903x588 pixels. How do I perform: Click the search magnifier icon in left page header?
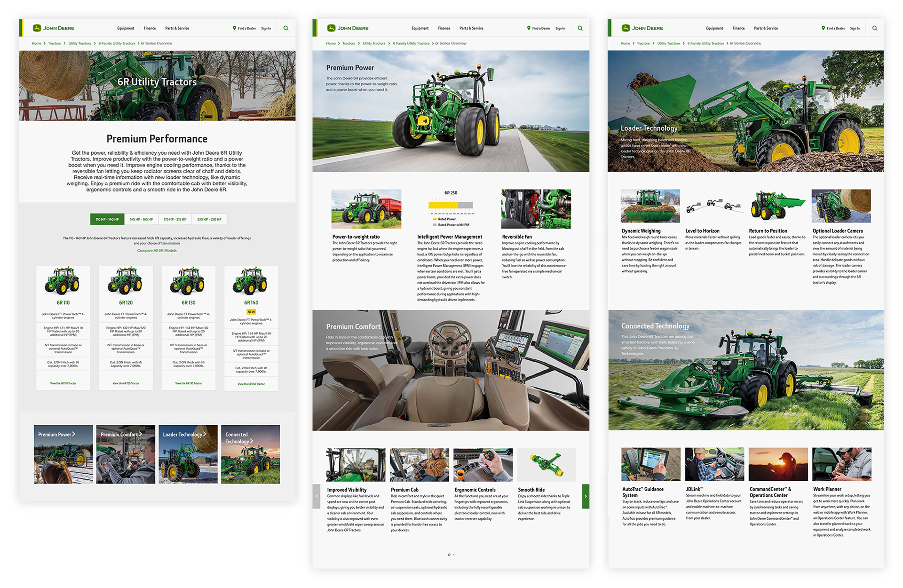pos(285,28)
